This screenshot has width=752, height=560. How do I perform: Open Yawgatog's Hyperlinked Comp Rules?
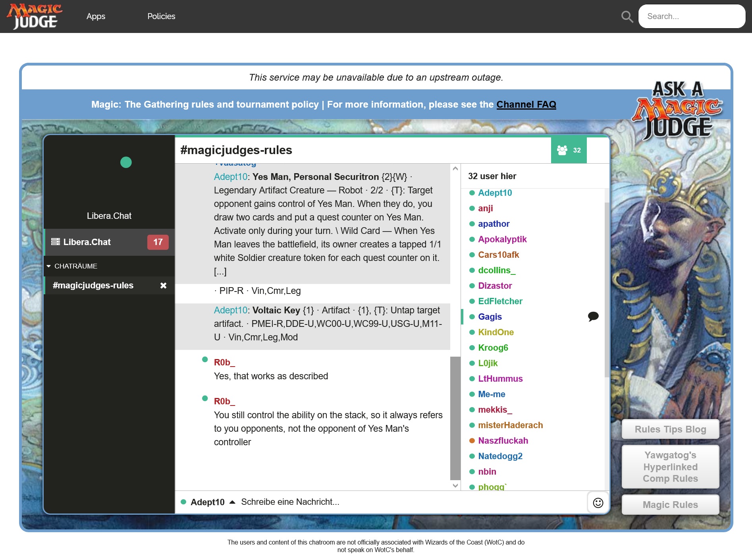point(670,467)
